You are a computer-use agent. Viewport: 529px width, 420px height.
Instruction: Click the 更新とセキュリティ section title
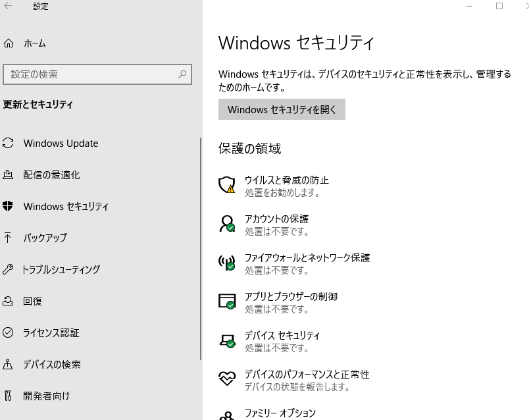[x=38, y=104]
